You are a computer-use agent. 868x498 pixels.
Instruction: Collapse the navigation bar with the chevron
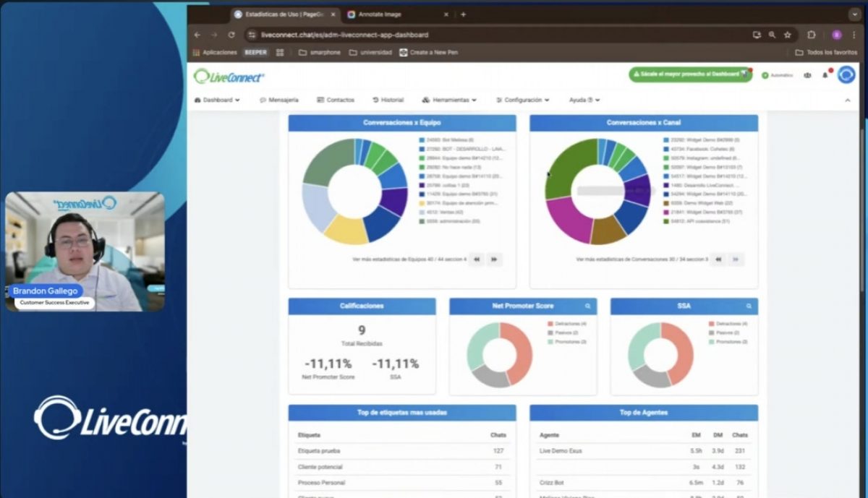(848, 100)
